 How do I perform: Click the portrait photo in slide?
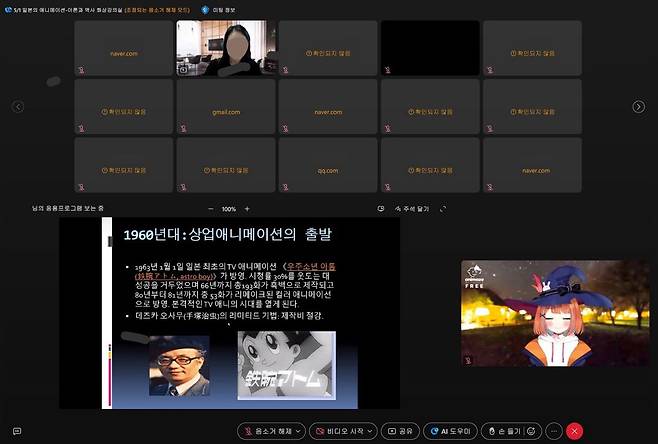coord(180,366)
